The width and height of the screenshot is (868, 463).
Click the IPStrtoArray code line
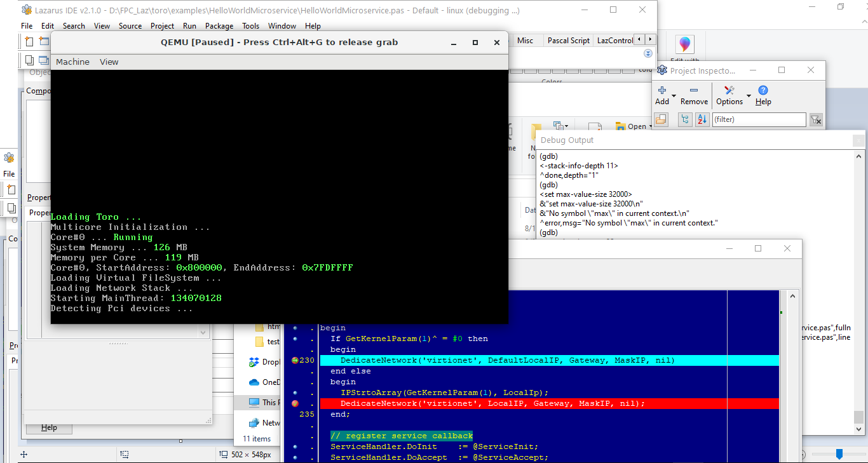[x=444, y=393]
